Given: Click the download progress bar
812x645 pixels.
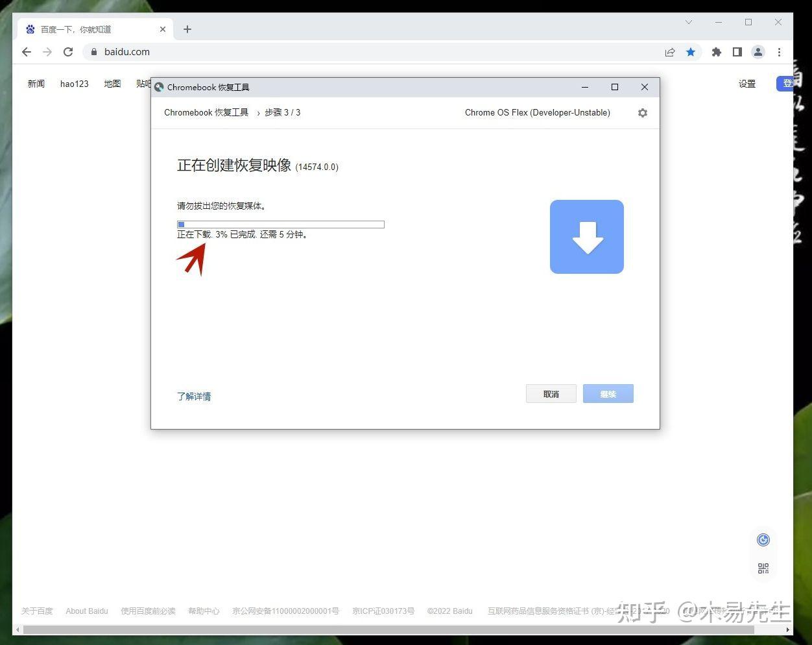Looking at the screenshot, I should click(281, 225).
